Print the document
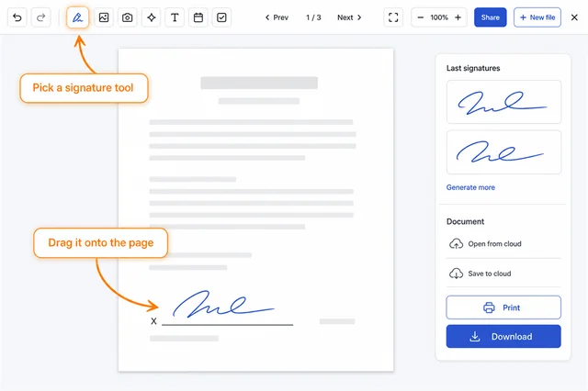The height and width of the screenshot is (391, 588). [x=503, y=307]
